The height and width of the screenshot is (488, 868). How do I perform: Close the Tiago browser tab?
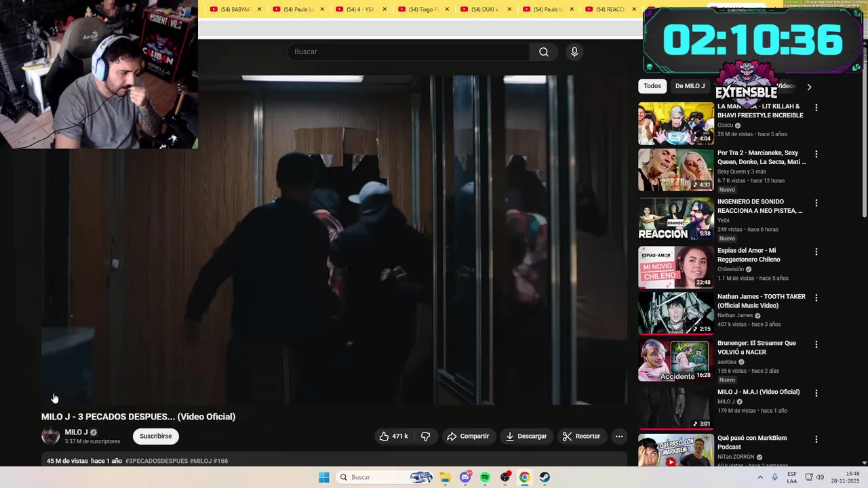click(447, 9)
